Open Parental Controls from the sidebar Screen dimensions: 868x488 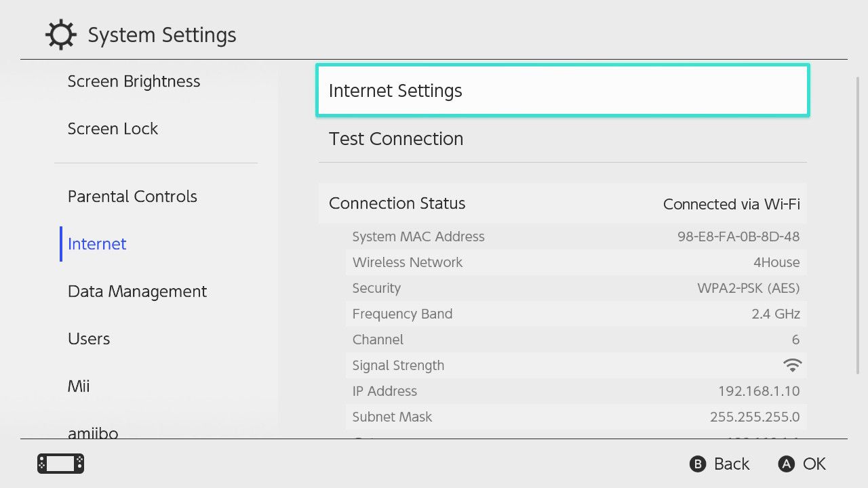pos(132,196)
